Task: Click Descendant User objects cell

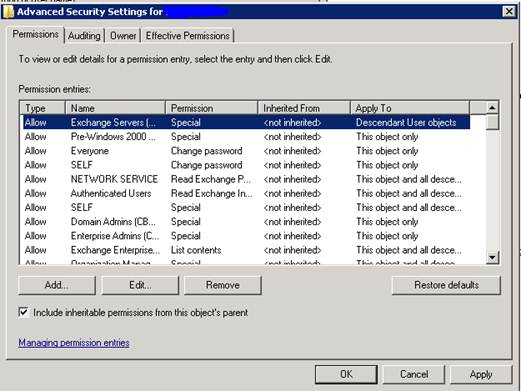Action: tap(406, 122)
